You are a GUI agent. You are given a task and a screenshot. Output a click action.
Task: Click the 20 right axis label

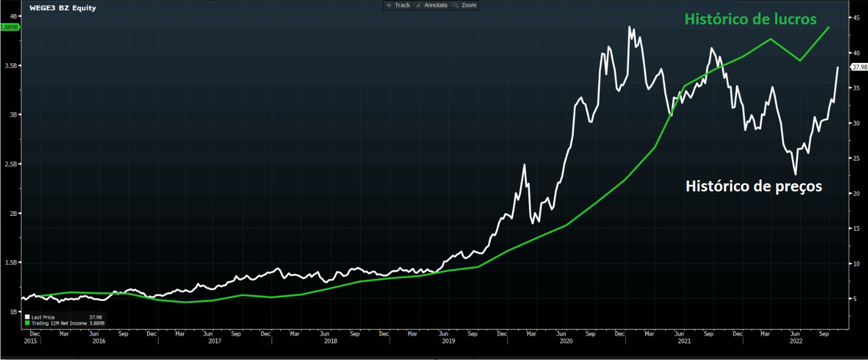click(x=858, y=194)
